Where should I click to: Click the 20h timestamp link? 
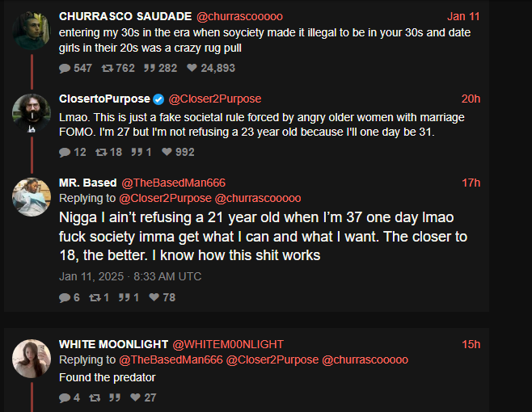click(x=471, y=99)
